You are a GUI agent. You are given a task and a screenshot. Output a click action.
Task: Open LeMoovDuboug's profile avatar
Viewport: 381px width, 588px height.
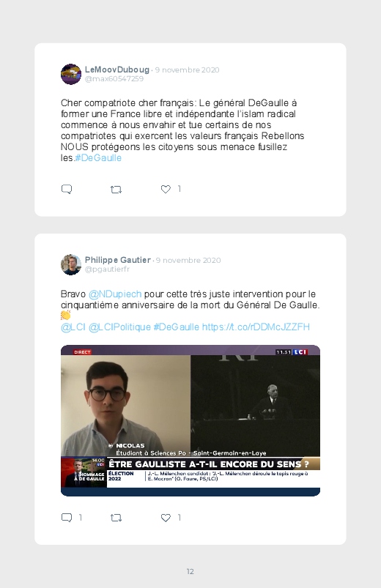point(71,74)
